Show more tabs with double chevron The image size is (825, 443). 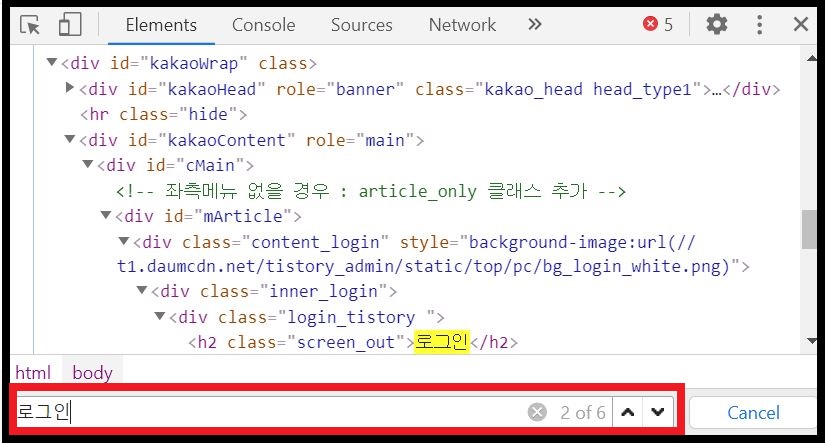(535, 24)
